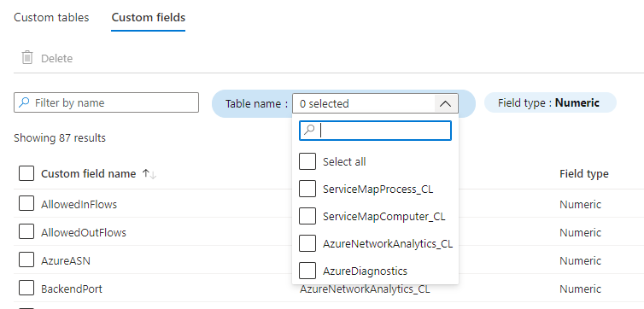Check the AzureNetworkAnalytics_CL dropdown option
Image resolution: width=644 pixels, height=309 pixels.
pos(307,243)
